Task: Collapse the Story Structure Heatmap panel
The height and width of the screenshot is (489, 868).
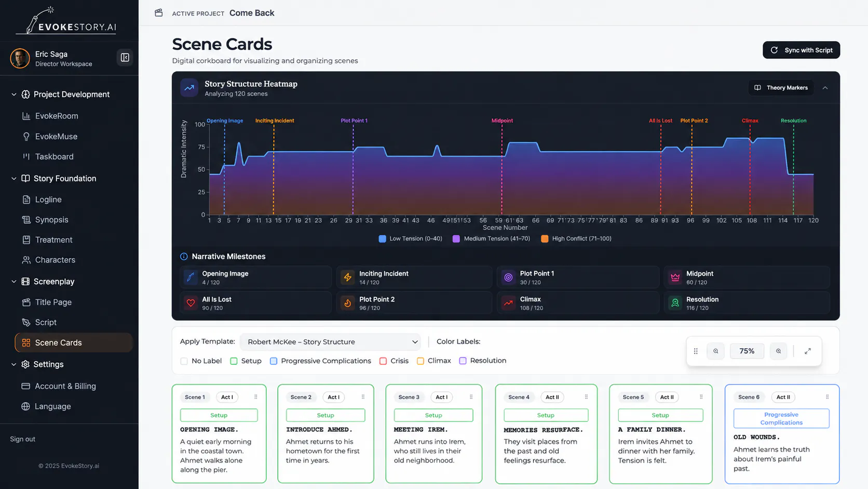Action: 825,88
